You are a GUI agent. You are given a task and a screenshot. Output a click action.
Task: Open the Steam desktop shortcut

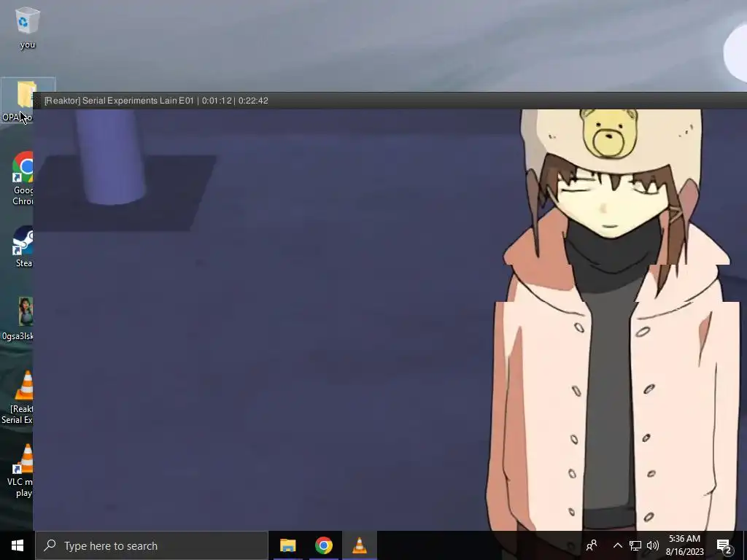pyautogui.click(x=23, y=247)
